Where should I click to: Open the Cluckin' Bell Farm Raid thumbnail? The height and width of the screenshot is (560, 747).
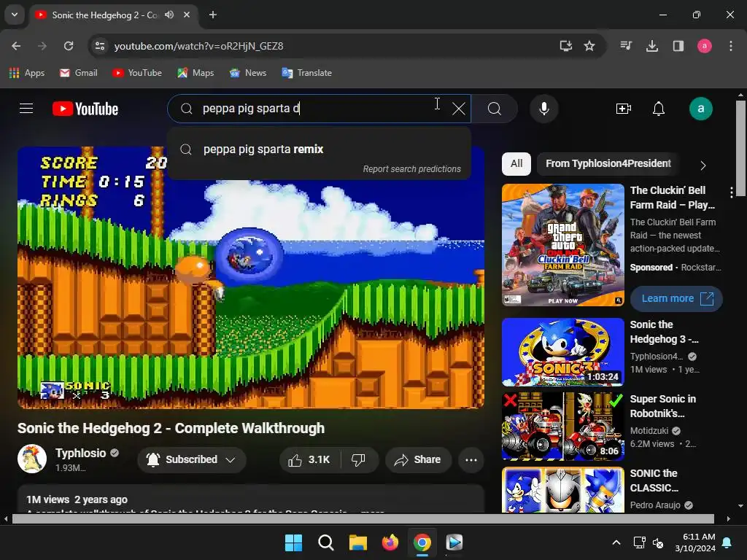(x=562, y=245)
